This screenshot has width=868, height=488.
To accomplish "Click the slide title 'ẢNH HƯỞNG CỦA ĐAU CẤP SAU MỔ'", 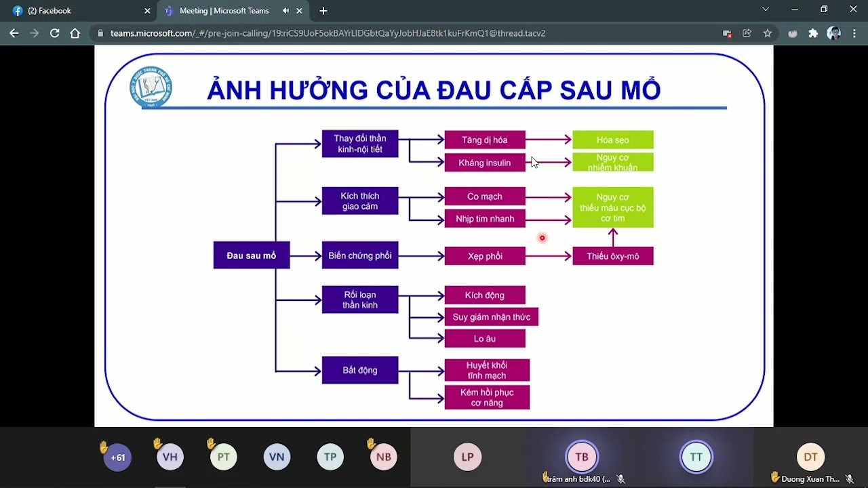I will 434,90.
